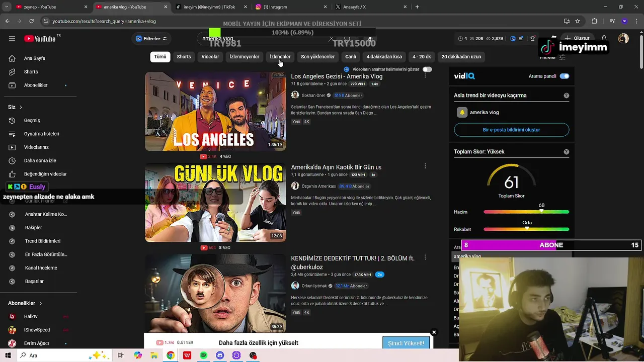Screen dimensions: 644x362
Task: Click Şimdi Yükselt upgrade button
Action: pyautogui.click(x=406, y=343)
